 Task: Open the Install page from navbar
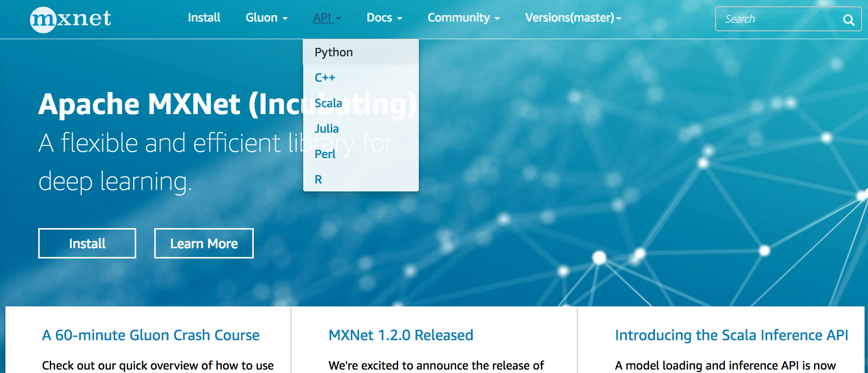click(204, 18)
